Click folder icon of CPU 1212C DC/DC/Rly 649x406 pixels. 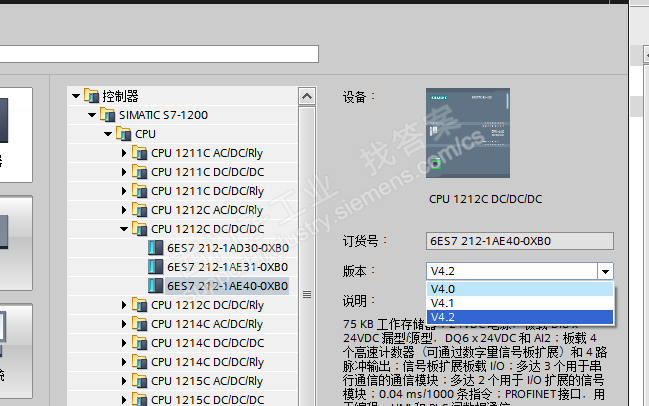click(x=140, y=305)
